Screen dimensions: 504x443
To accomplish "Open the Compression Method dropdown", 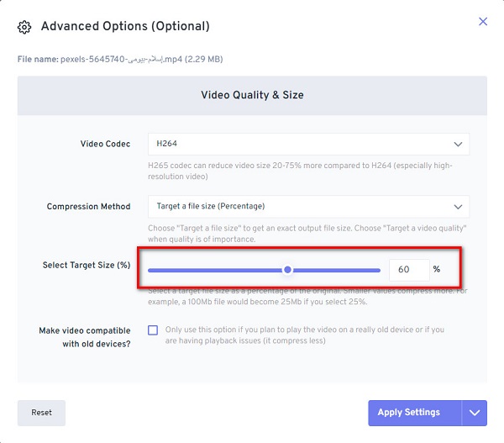I will 307,206.
